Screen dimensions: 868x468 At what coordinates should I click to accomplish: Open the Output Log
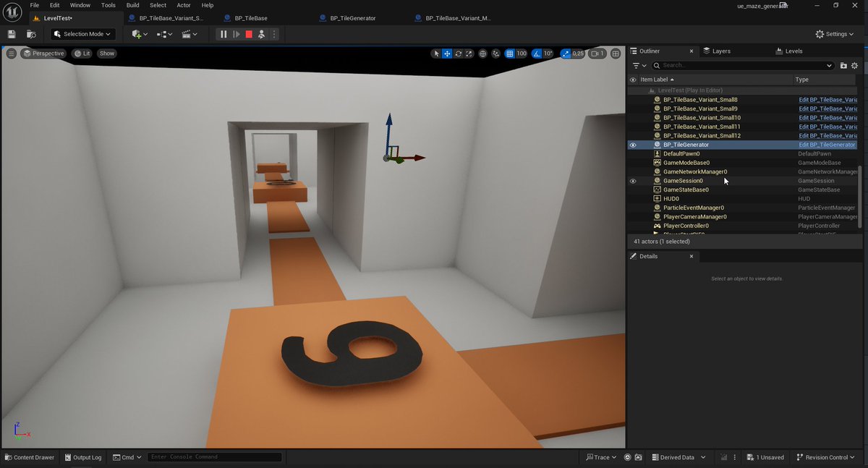(x=82, y=457)
